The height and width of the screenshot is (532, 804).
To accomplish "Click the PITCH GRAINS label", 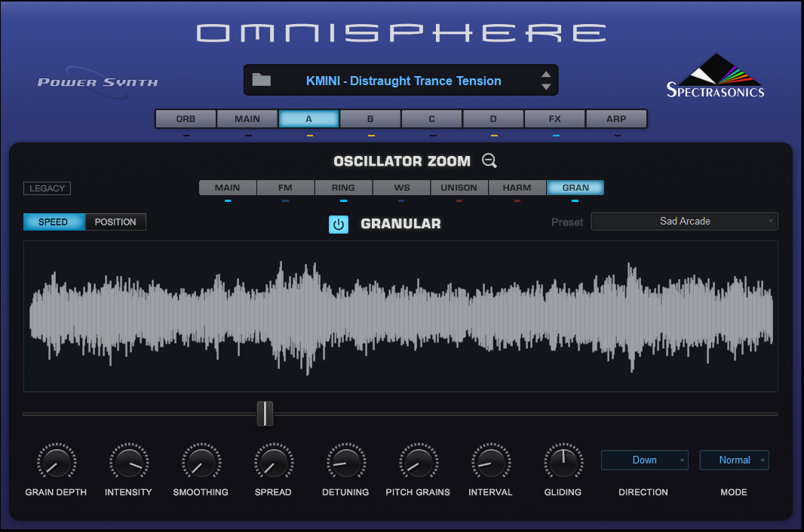I will 418,492.
